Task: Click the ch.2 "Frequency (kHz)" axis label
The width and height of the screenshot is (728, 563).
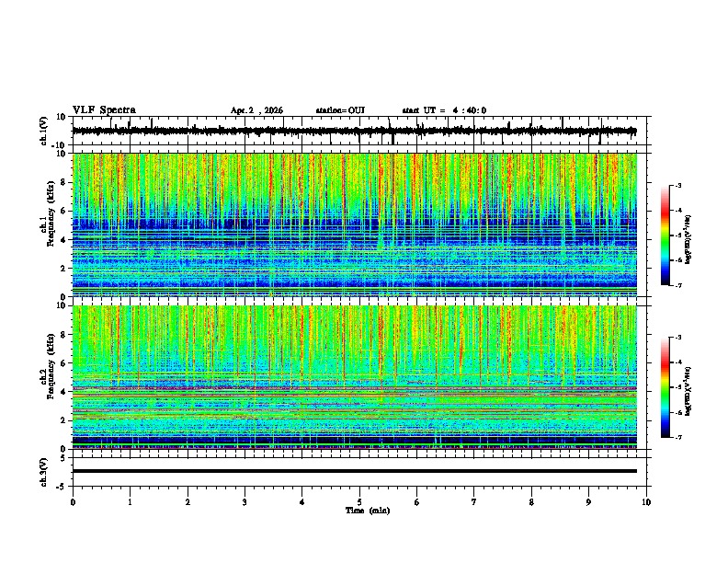Action: click(x=51, y=365)
